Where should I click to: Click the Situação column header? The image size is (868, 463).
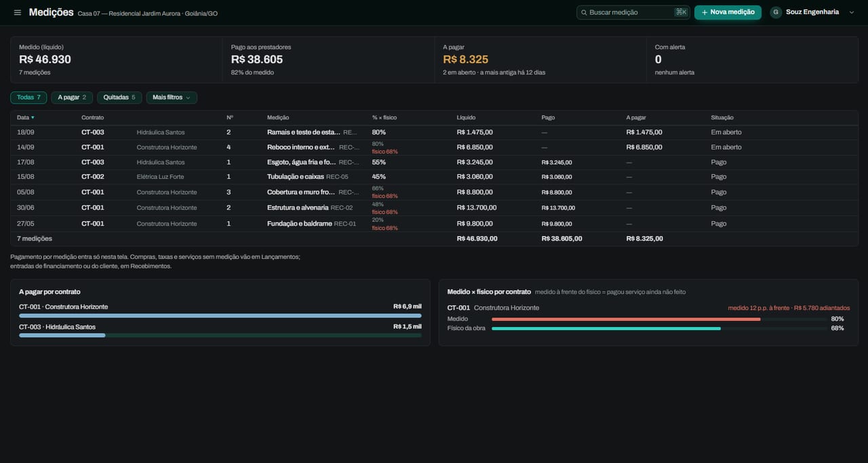pyautogui.click(x=722, y=117)
